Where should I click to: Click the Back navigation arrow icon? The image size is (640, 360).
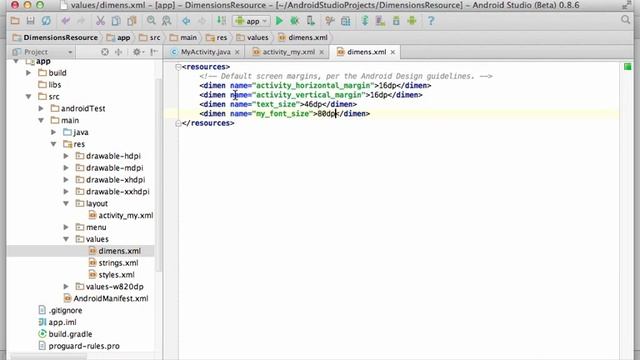pos(186,21)
